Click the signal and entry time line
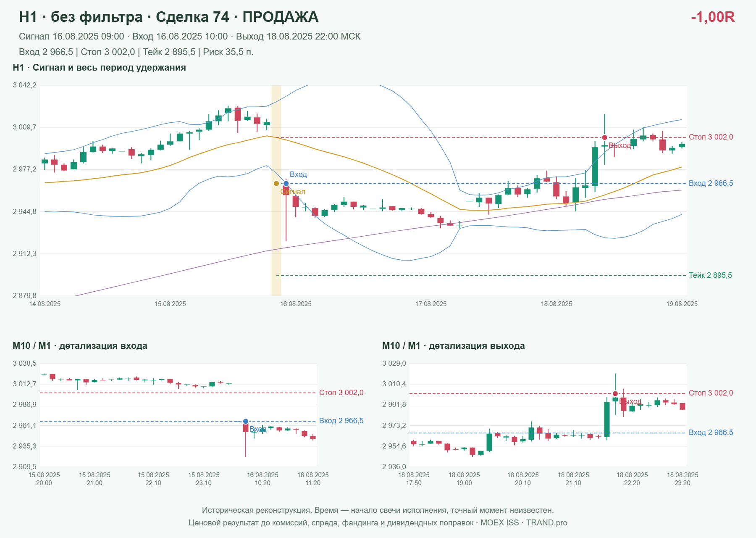This screenshot has width=756, height=538. 190,37
